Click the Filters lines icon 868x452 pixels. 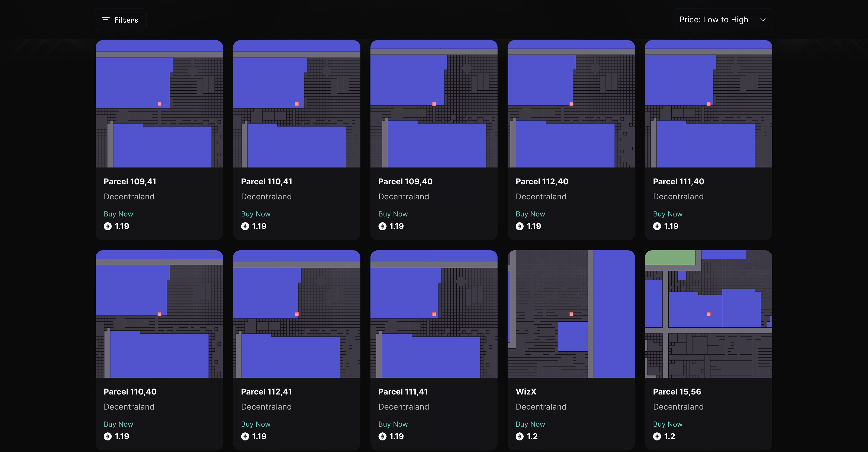tap(105, 20)
